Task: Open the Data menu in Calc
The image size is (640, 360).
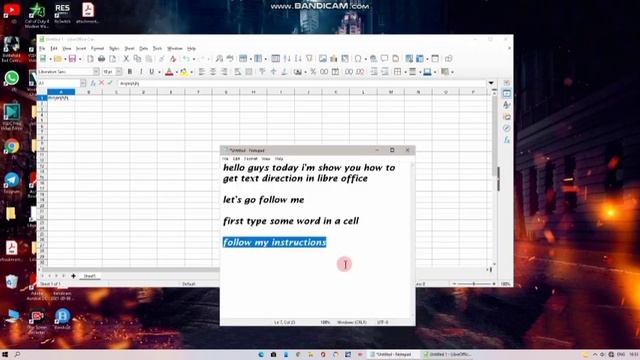Action: point(143,49)
